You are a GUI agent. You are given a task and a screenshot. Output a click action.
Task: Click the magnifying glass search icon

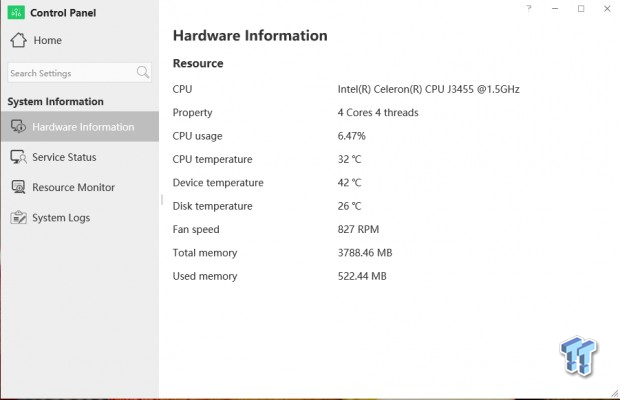click(142, 72)
